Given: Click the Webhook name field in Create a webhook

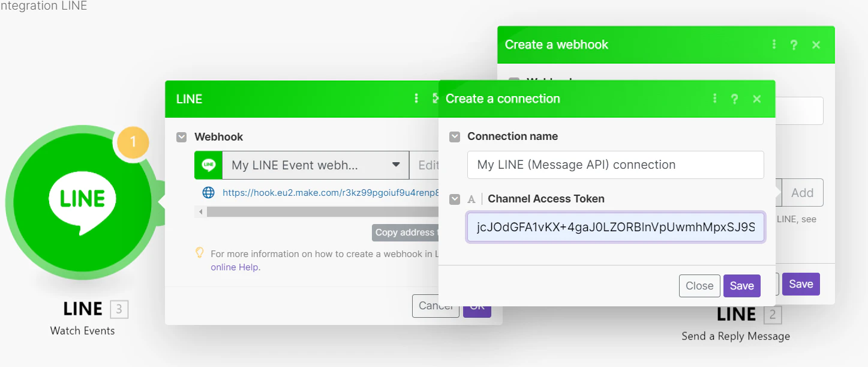Looking at the screenshot, I should coord(799,111).
